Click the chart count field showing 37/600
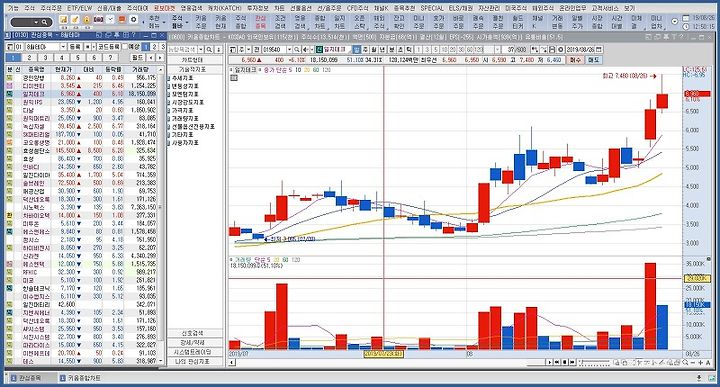 [516, 49]
